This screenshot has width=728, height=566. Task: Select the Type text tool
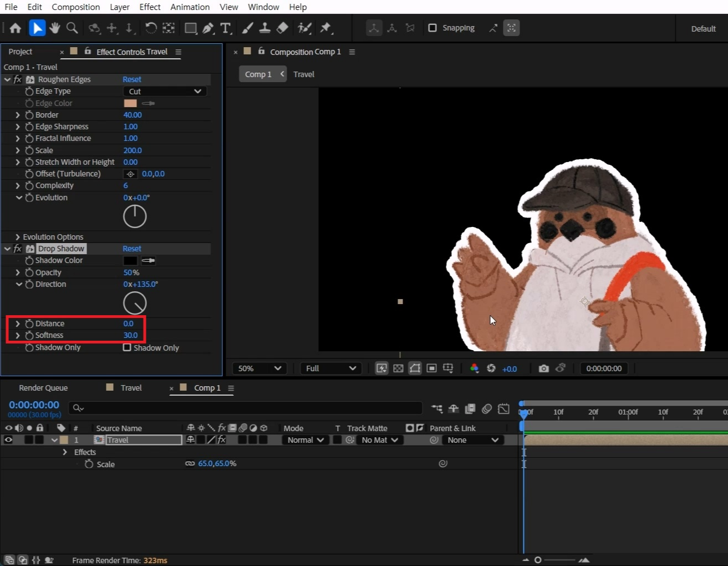click(225, 28)
